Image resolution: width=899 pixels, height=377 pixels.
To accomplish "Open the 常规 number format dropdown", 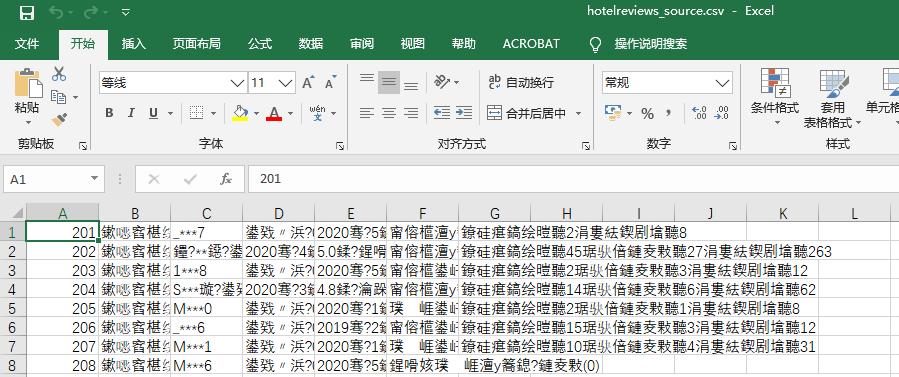I will pyautogui.click(x=722, y=83).
